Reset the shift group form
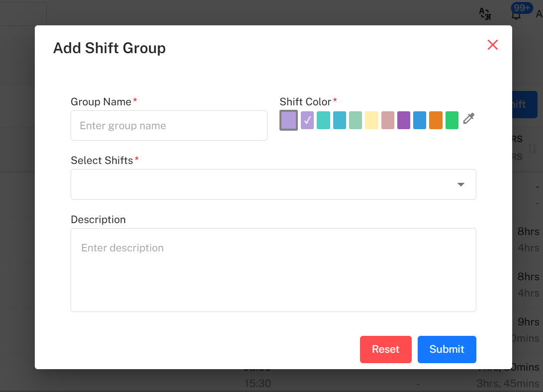 pyautogui.click(x=386, y=349)
